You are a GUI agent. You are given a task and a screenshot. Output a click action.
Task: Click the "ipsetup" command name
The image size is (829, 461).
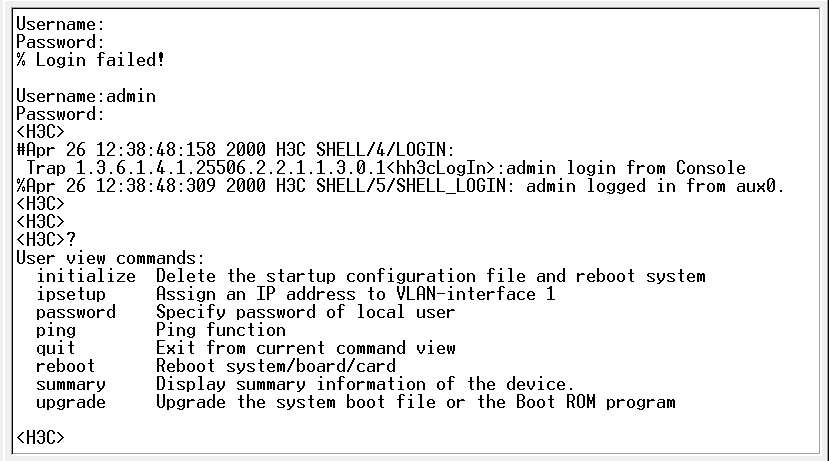pyautogui.click(x=70, y=294)
